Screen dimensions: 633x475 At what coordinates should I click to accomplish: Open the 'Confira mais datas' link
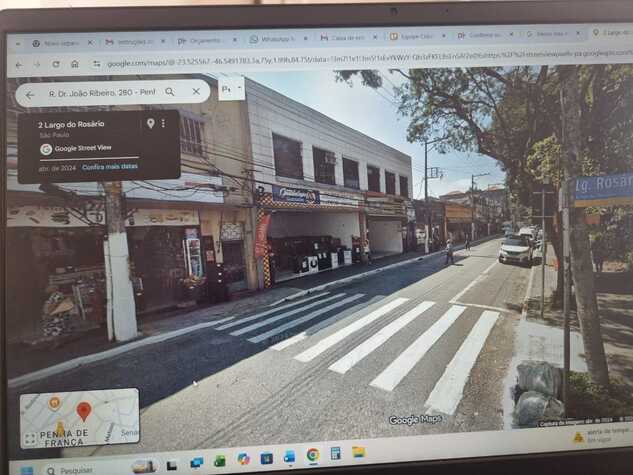(110, 166)
